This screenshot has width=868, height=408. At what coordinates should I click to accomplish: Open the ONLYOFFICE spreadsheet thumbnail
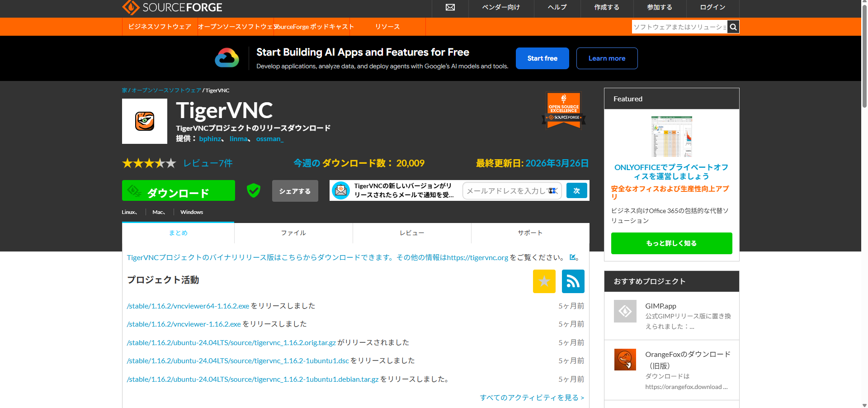coord(672,136)
